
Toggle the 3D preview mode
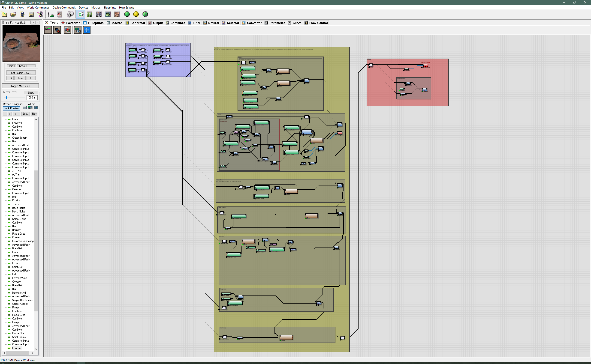coord(10,78)
